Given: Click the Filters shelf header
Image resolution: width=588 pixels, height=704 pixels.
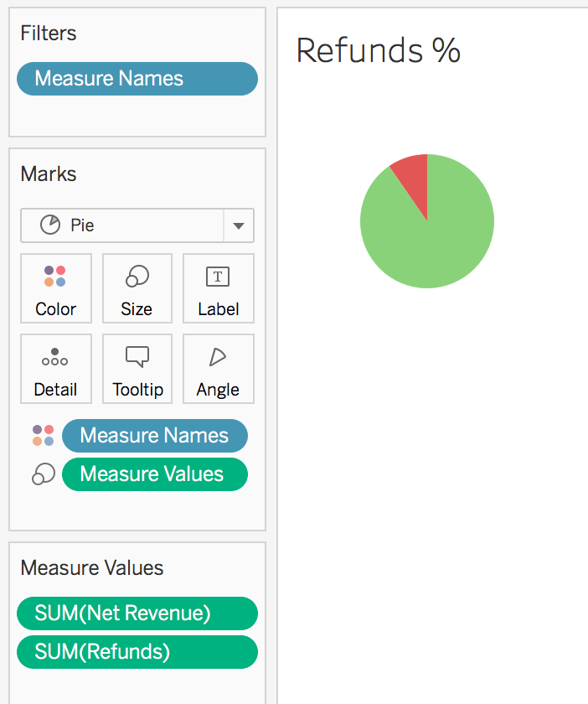Looking at the screenshot, I should (49, 34).
